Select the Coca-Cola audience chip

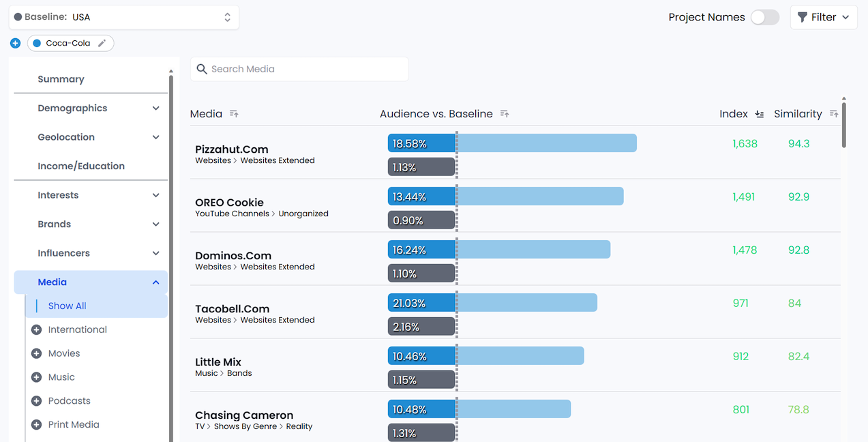[70, 44]
